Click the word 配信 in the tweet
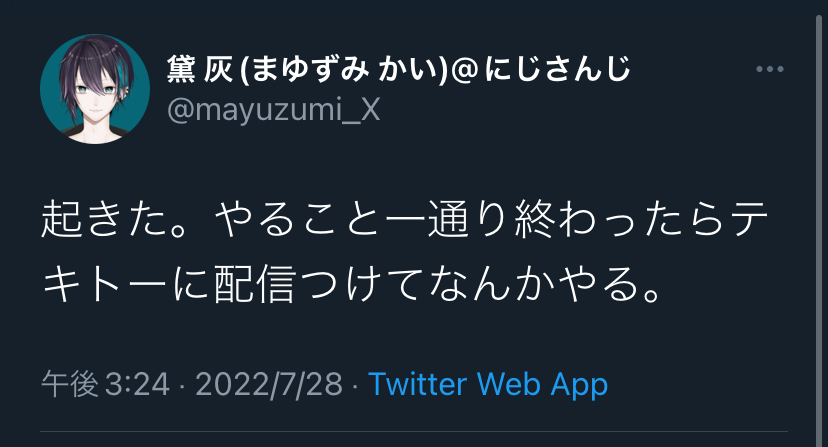Viewport: 828px width, 447px height. click(254, 284)
